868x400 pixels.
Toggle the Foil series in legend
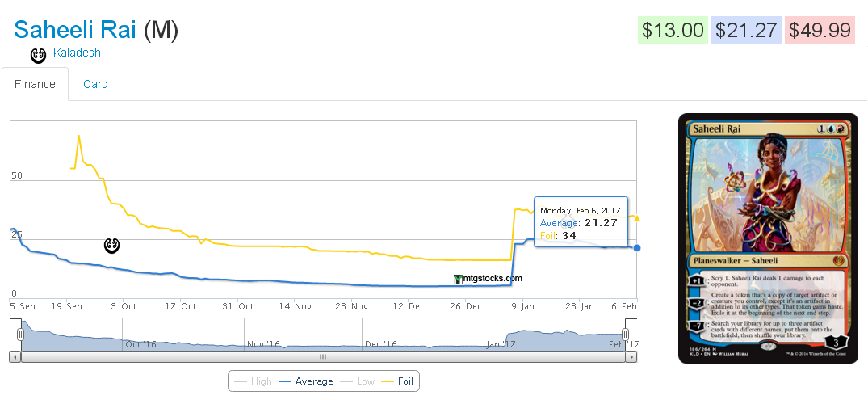point(397,381)
